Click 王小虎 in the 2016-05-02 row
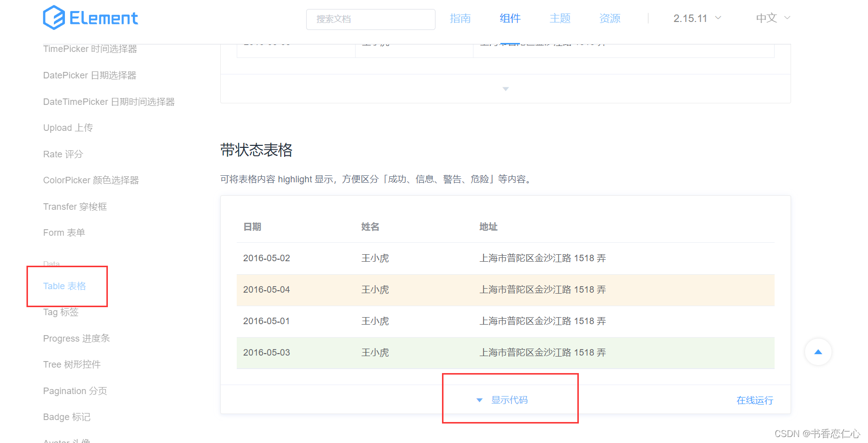Viewport: 868px width, 443px height. pyautogui.click(x=375, y=258)
